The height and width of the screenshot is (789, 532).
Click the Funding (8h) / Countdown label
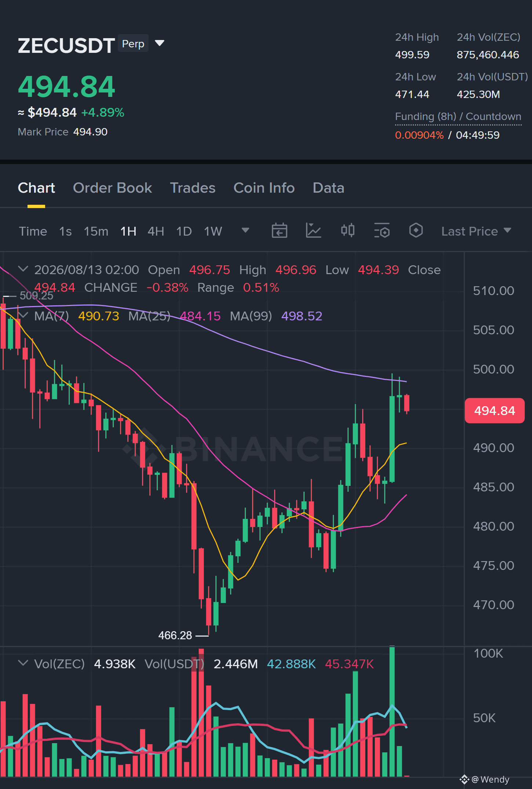click(x=458, y=116)
